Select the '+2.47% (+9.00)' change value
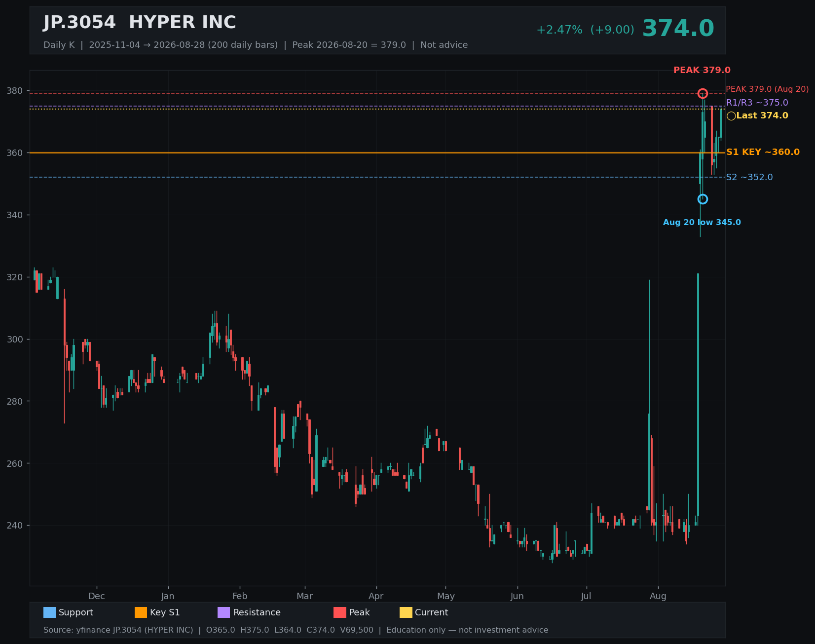The height and width of the screenshot is (644, 815). pos(585,30)
